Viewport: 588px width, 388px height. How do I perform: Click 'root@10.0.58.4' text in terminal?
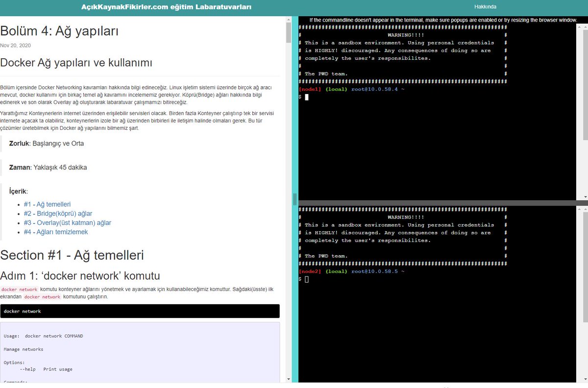pyautogui.click(x=374, y=89)
